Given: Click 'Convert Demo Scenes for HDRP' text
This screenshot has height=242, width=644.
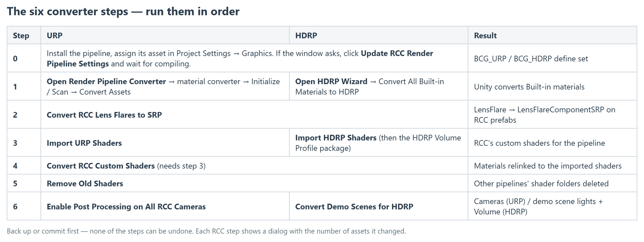Looking at the screenshot, I should [x=354, y=207].
